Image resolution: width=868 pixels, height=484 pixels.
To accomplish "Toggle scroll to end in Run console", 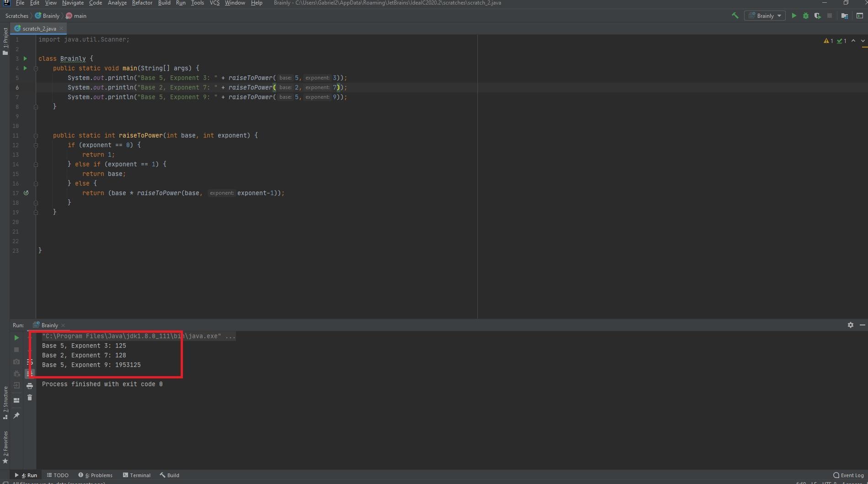I will point(30,374).
